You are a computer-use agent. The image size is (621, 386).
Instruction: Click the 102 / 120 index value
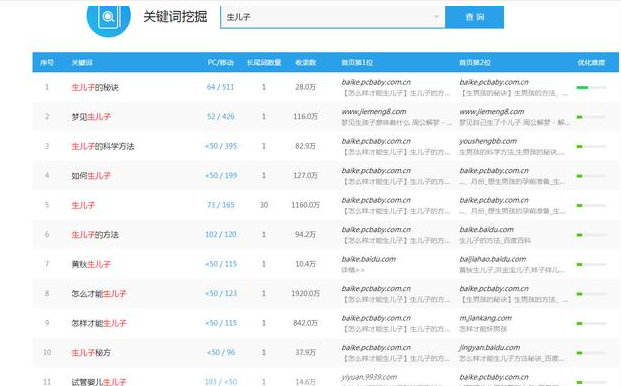click(220, 234)
